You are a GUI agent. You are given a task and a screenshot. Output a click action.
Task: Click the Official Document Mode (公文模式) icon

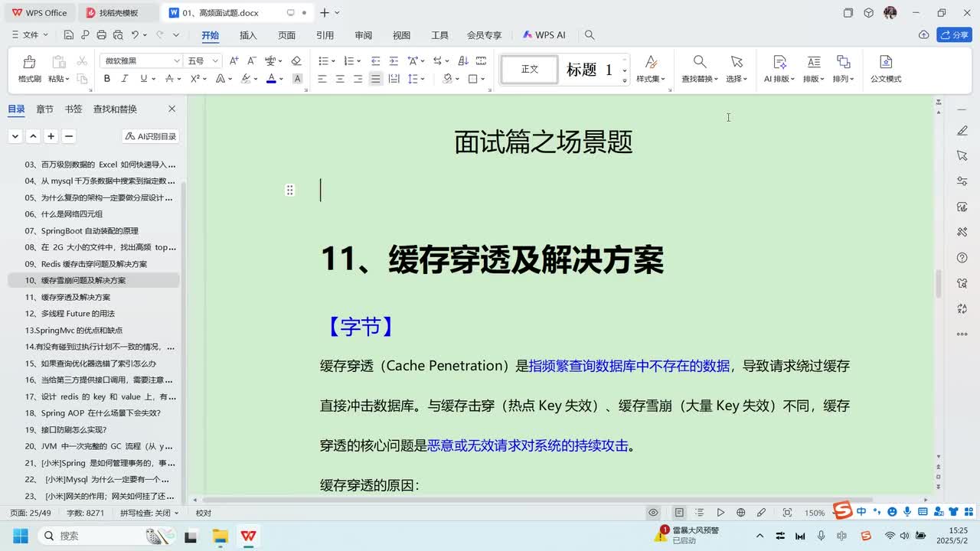886,62
